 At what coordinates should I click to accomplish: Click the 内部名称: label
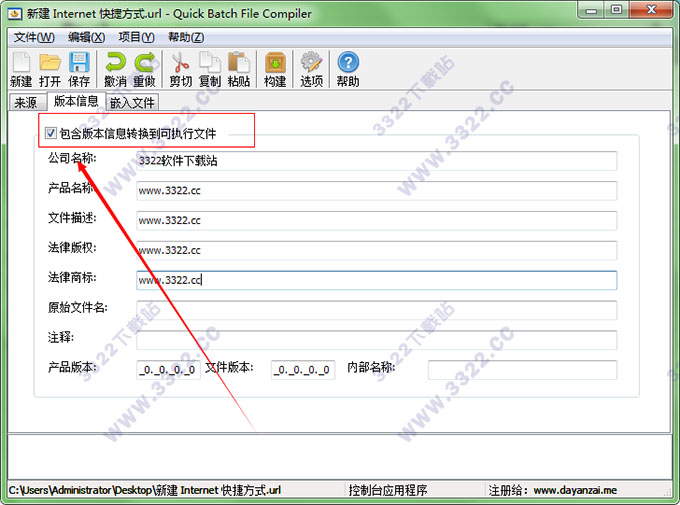[371, 367]
